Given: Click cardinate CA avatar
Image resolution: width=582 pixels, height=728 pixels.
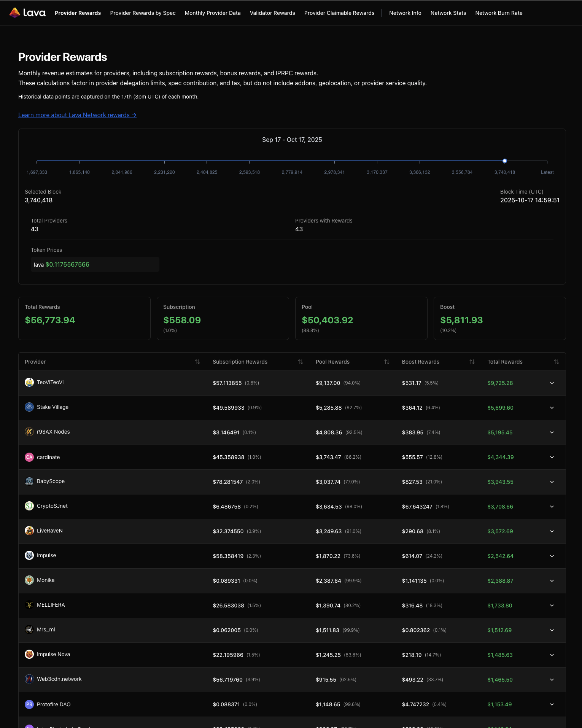Looking at the screenshot, I should (29, 457).
